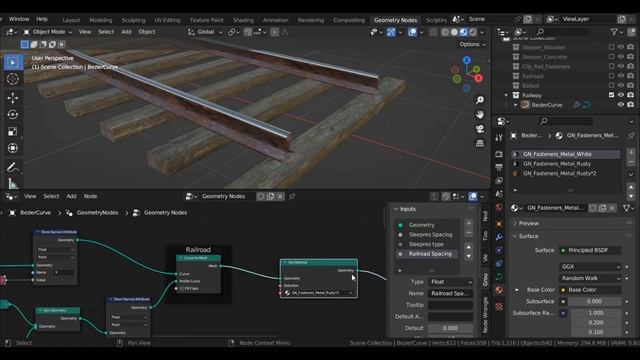640x360 pixels.
Task: Open the Tool properties tab
Action: coord(499,138)
